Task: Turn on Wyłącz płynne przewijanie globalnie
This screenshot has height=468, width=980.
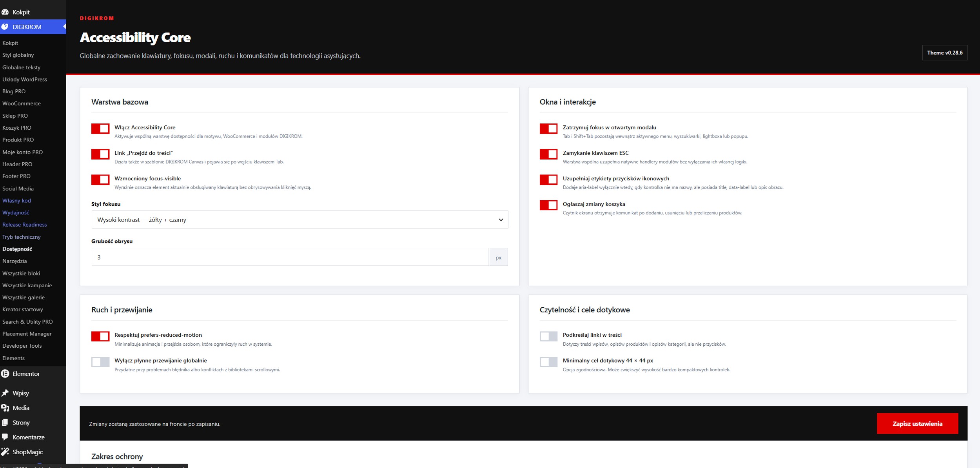Action: [100, 362]
